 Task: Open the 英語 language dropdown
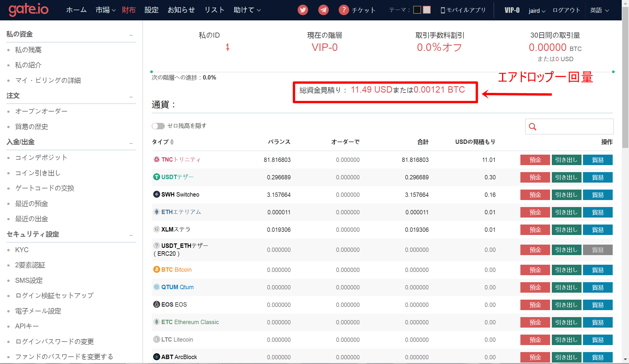pos(599,10)
